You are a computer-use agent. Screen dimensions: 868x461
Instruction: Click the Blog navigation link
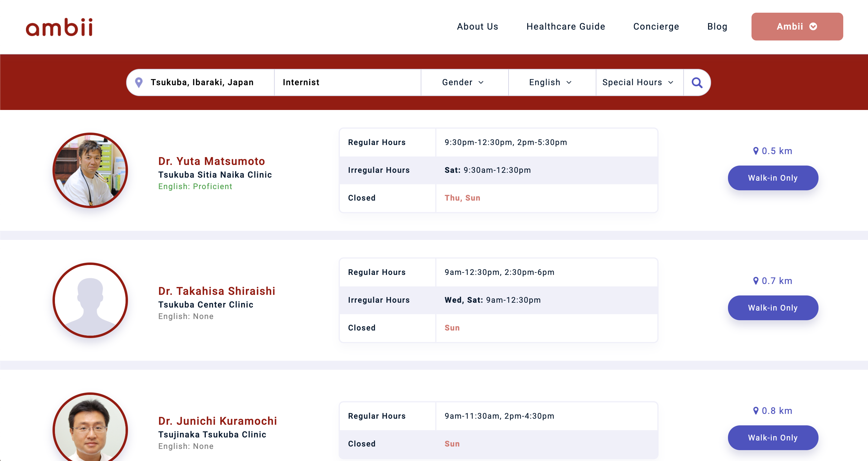coord(717,26)
